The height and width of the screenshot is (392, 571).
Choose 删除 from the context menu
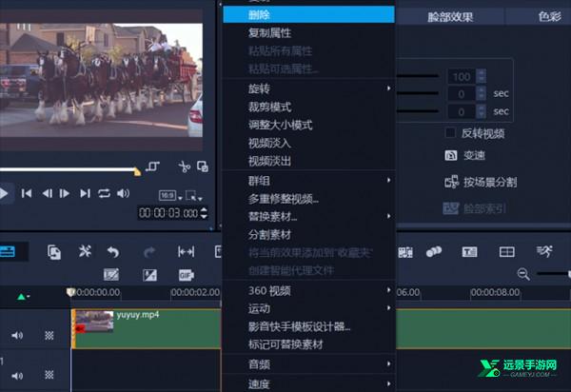coord(308,14)
